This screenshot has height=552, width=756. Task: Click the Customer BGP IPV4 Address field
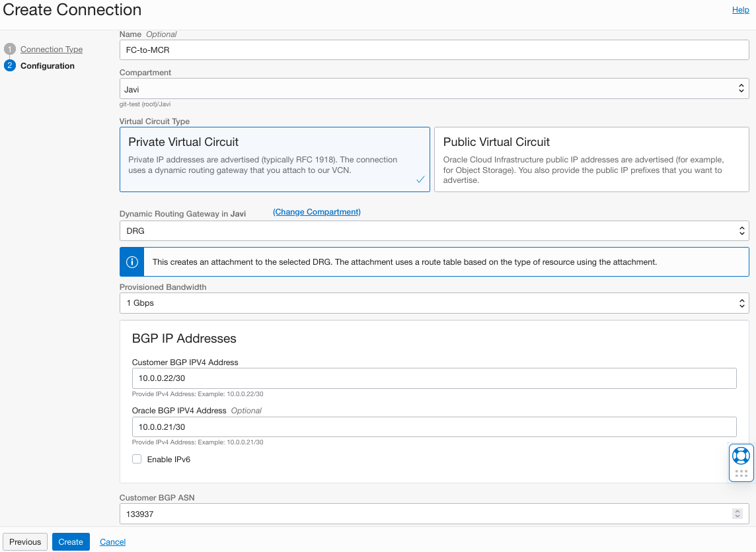(434, 378)
